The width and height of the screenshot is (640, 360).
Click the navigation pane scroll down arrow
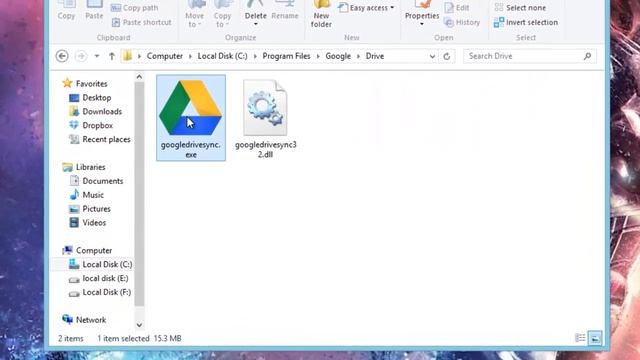coord(139,325)
